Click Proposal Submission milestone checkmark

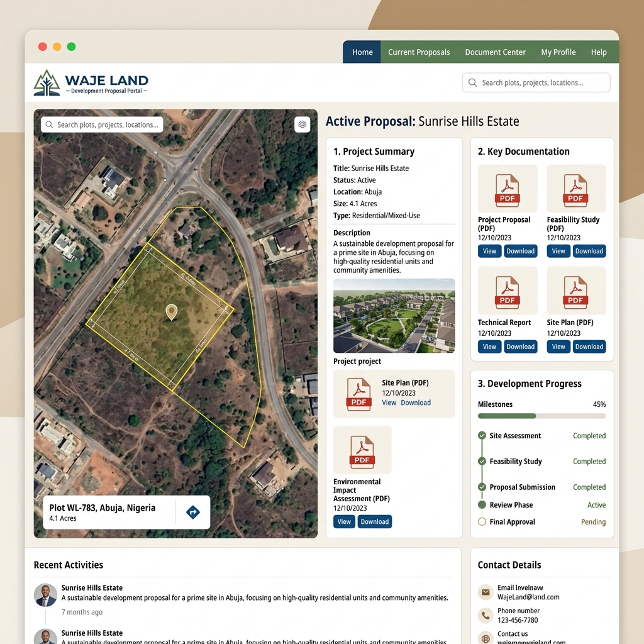click(482, 487)
